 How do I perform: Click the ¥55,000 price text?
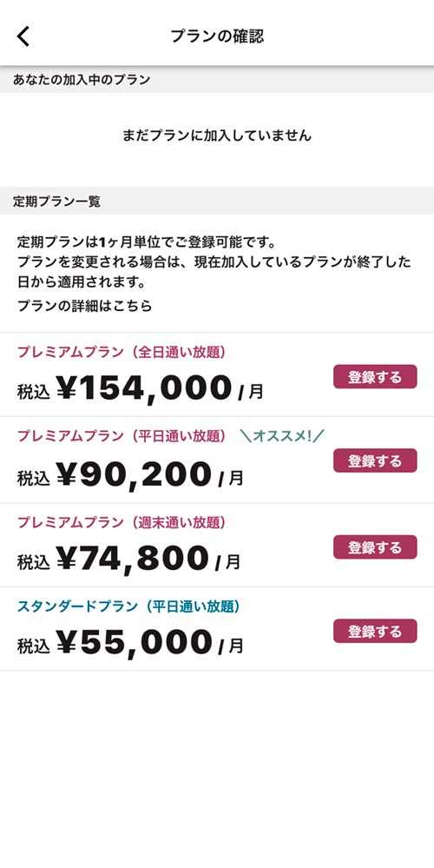tap(135, 641)
